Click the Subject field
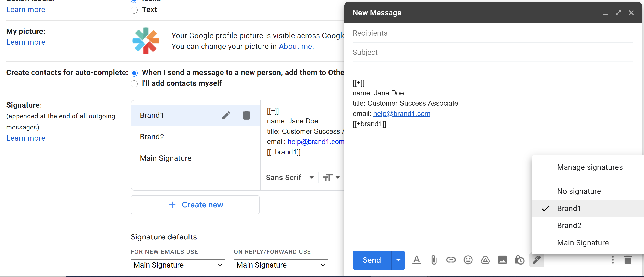 click(x=492, y=52)
